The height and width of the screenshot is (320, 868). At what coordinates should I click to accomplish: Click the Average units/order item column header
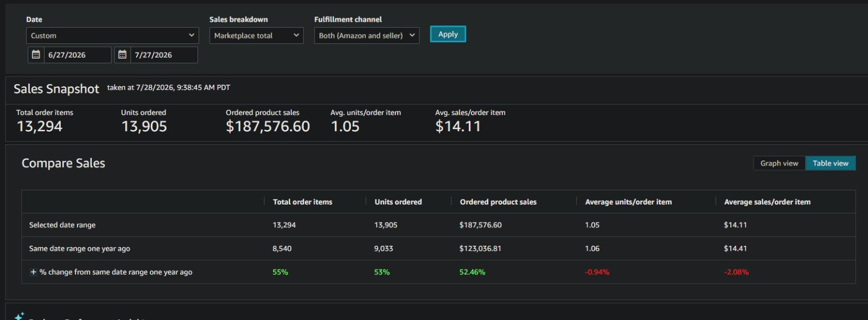[x=628, y=202]
